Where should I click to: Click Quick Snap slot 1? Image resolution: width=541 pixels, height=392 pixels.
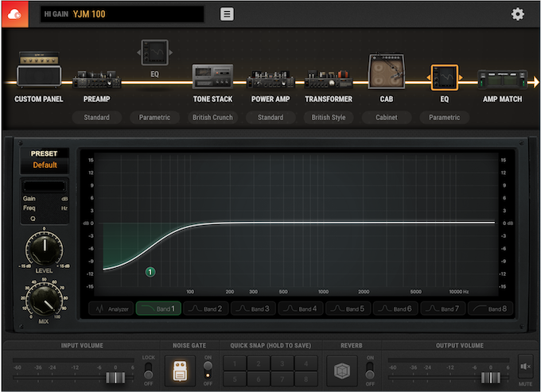click(x=235, y=363)
